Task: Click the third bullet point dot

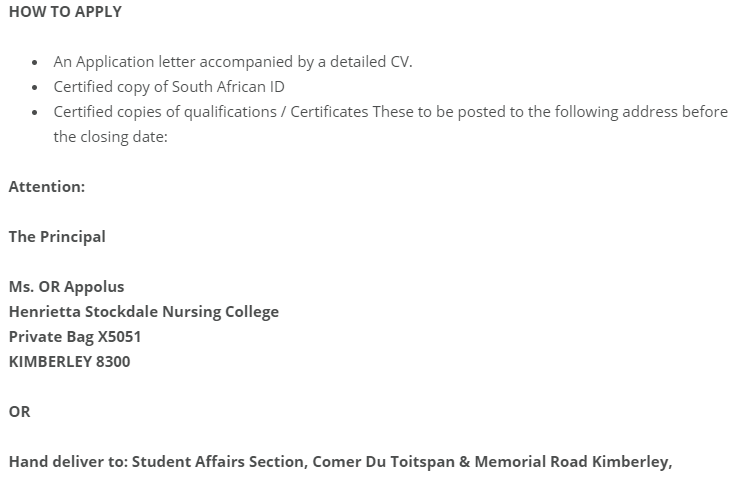Action: 36,112
